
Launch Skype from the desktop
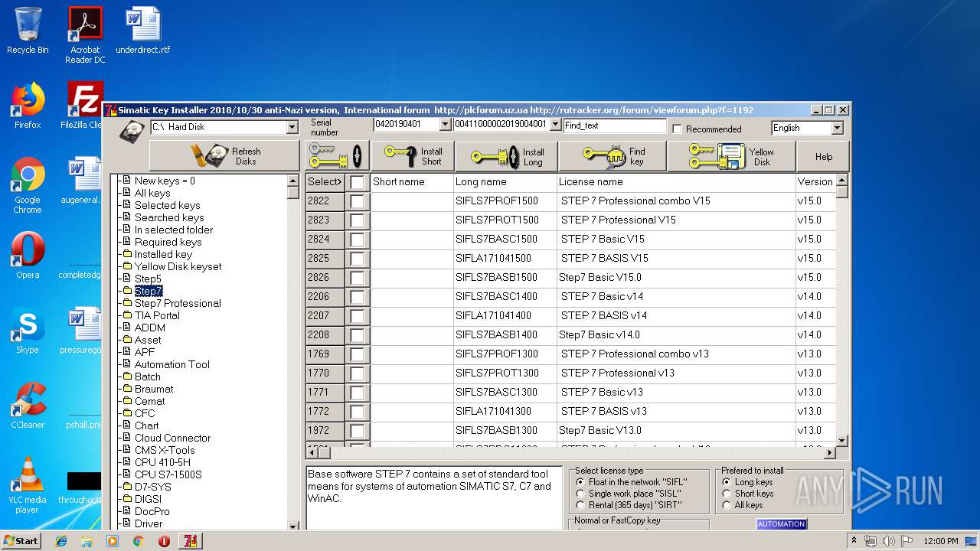[x=28, y=331]
